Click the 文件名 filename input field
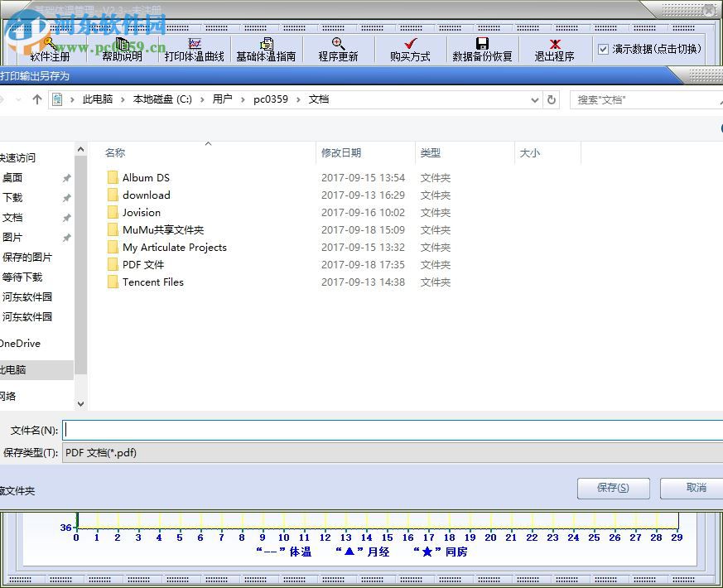The width and height of the screenshot is (723, 588). 393,430
